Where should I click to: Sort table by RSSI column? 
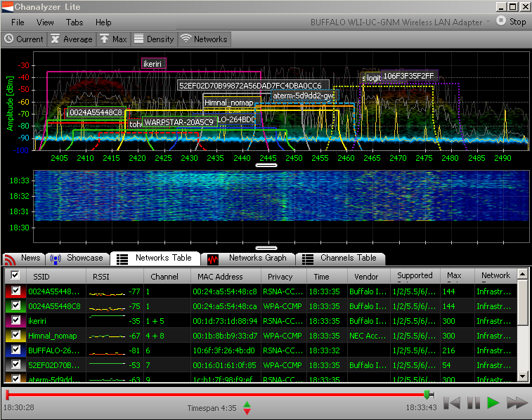[x=115, y=276]
